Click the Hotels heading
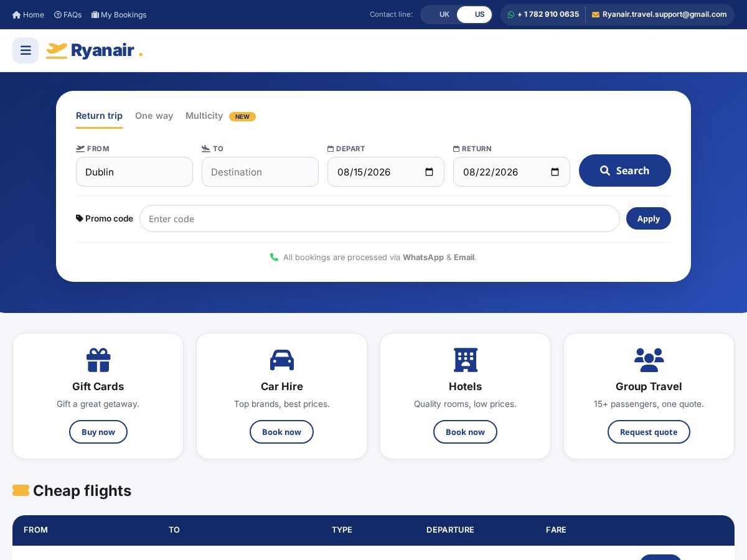The height and width of the screenshot is (560, 747). pos(466,386)
